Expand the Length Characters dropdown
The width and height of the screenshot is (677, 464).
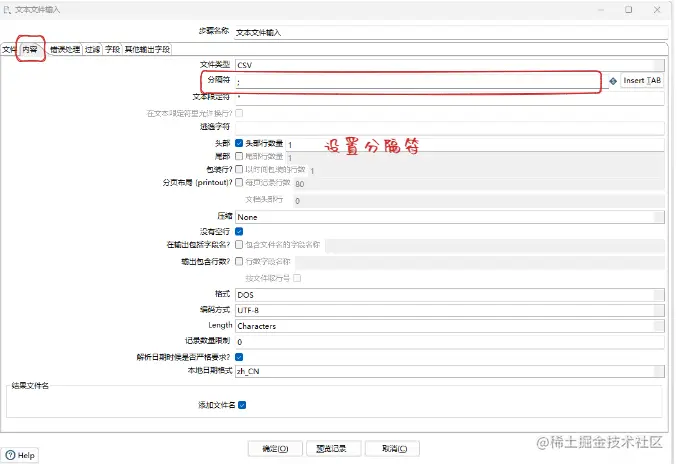coord(449,326)
